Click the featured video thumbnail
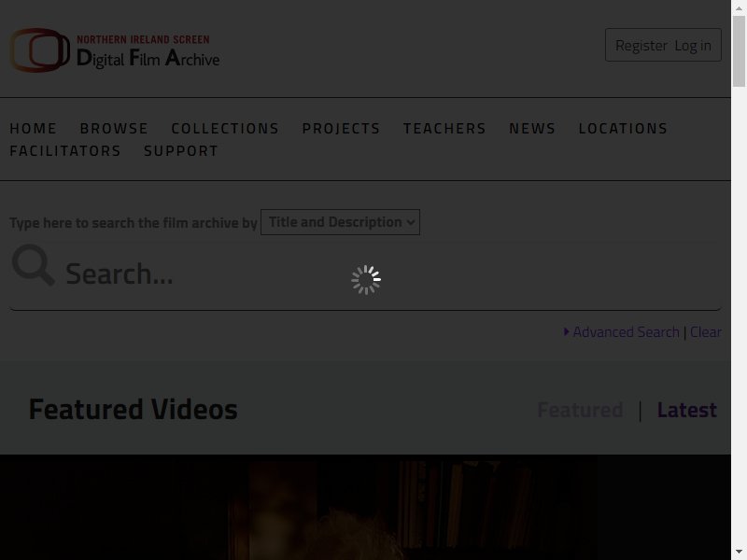 (x=365, y=507)
